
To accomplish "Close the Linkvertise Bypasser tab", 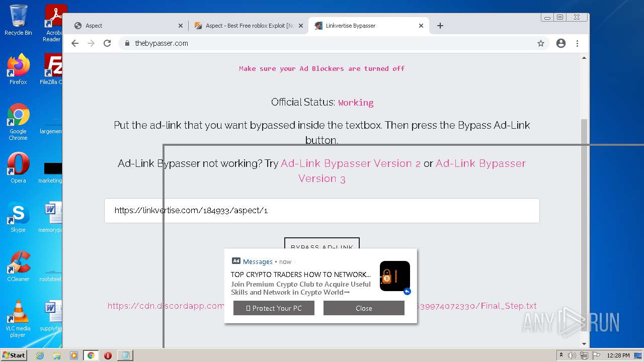I will pyautogui.click(x=421, y=26).
